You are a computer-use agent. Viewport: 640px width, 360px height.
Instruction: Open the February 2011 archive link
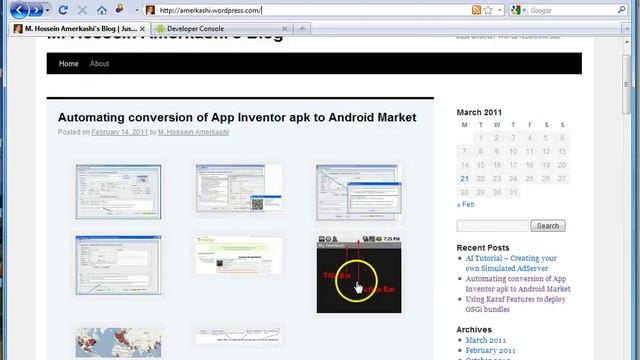click(x=490, y=350)
